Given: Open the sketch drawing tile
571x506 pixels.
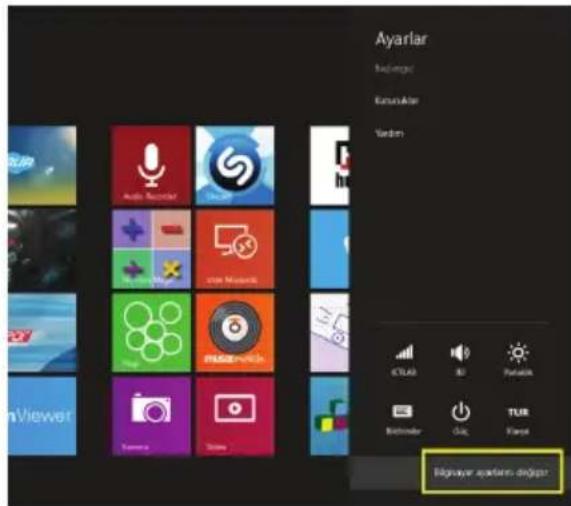Looking at the screenshot, I should pos(330,333).
